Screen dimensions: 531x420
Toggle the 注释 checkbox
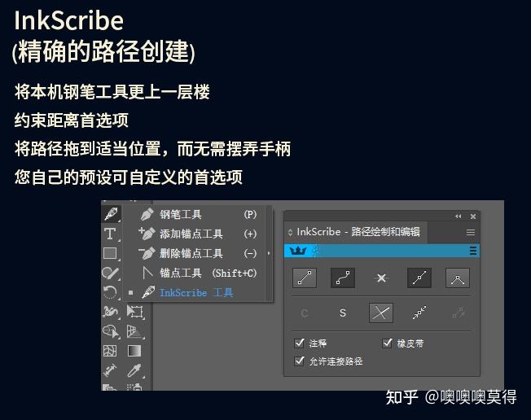(300, 343)
